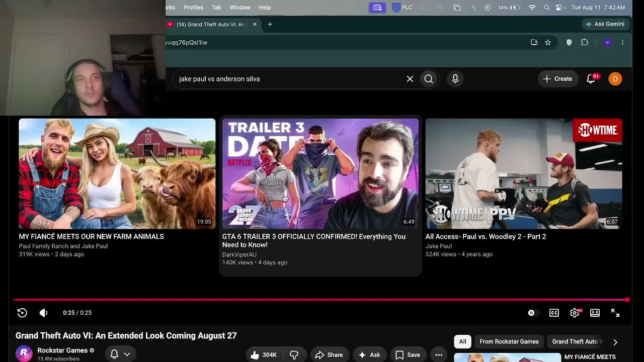644x362 pixels.
Task: Open the Tab menu
Action: click(216, 8)
